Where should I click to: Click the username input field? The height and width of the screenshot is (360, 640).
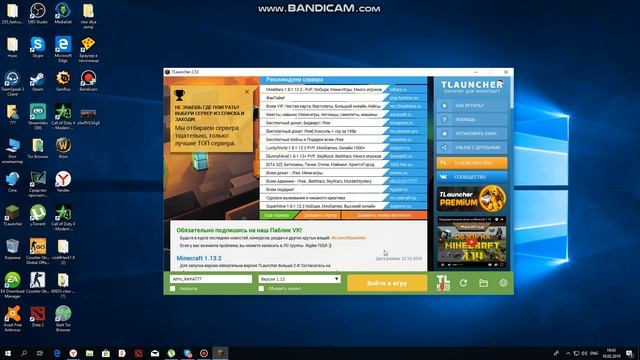tap(211, 279)
